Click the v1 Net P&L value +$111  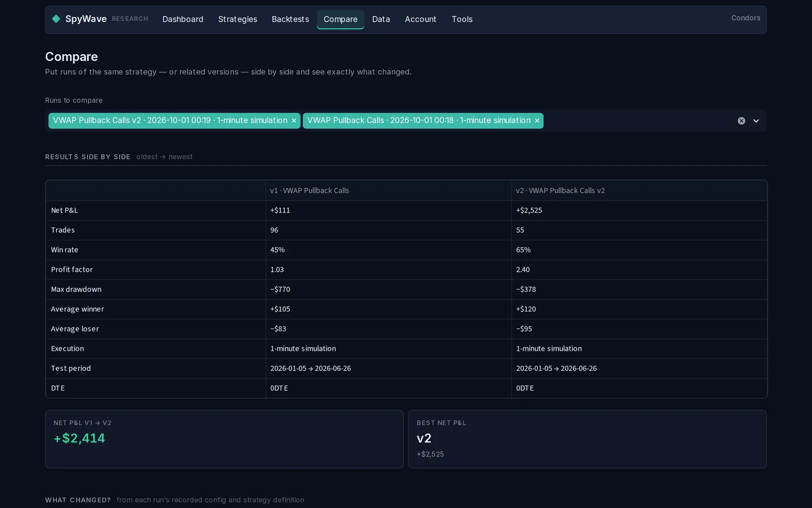280,210
